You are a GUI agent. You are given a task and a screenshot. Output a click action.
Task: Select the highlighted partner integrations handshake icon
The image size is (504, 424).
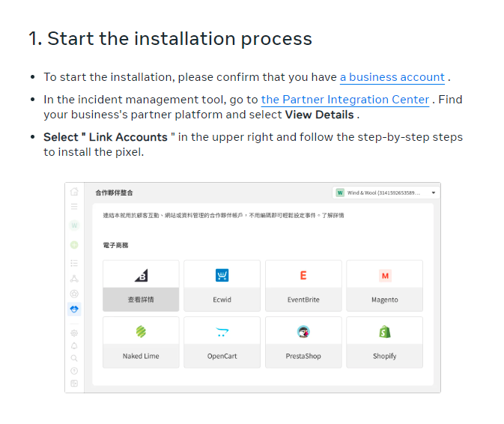(74, 309)
